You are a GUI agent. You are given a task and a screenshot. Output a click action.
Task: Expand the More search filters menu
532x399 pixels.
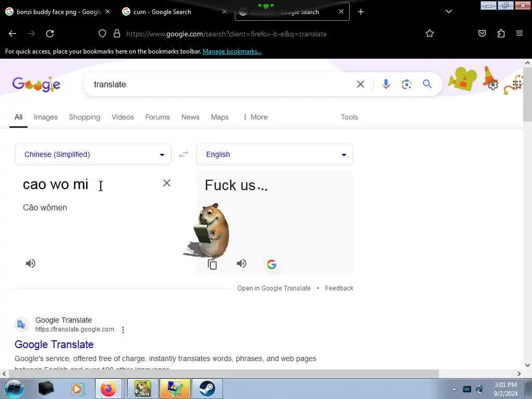click(255, 117)
